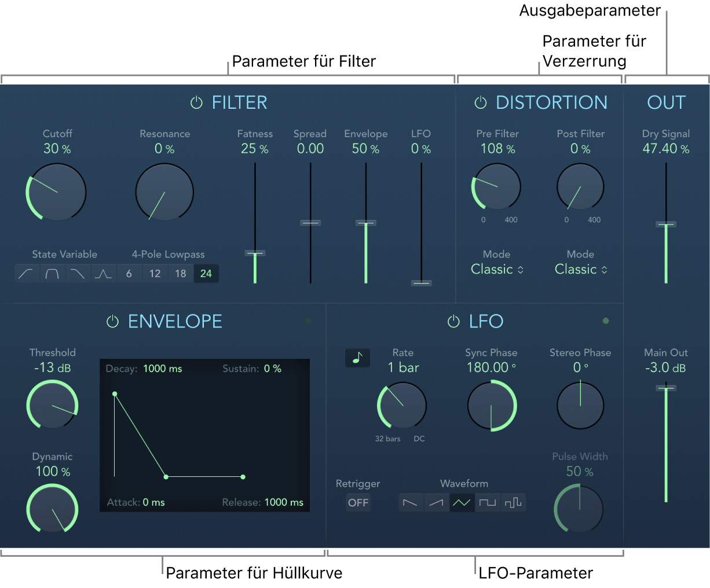Click the LFO Rate knob
Screen dimensions: 710x588
point(402,406)
